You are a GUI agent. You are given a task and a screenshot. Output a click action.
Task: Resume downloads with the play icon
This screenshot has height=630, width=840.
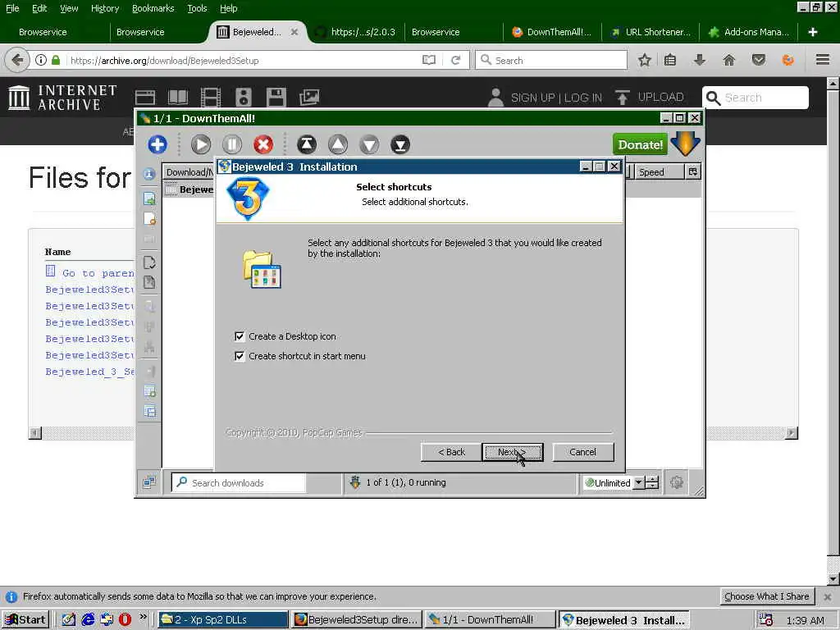point(201,144)
